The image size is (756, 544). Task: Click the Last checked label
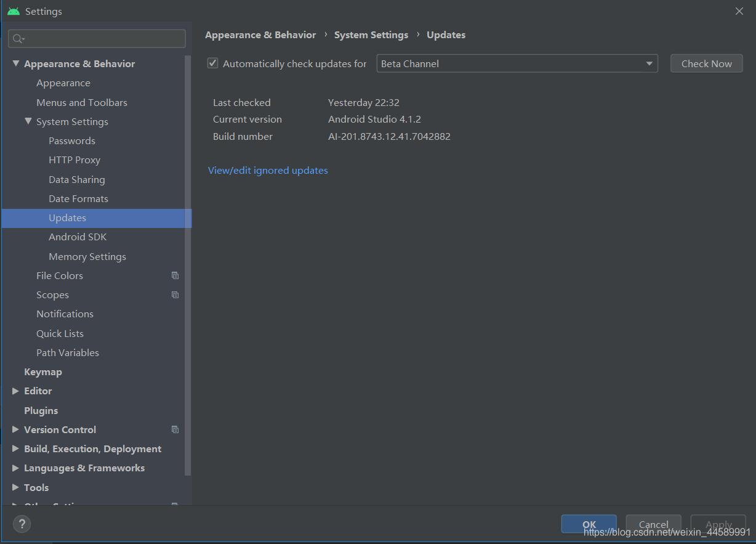242,102
